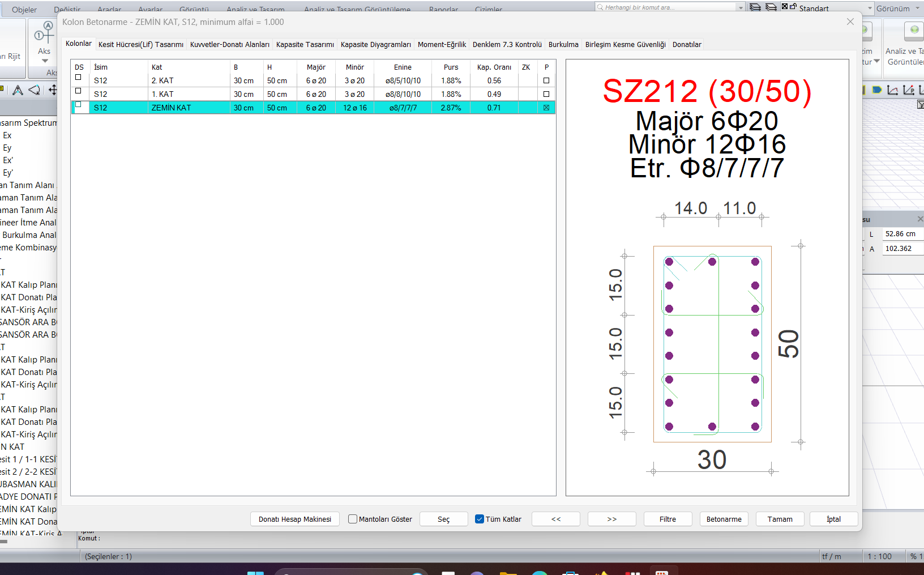Click the funnel filter icon at right edge

921,104
